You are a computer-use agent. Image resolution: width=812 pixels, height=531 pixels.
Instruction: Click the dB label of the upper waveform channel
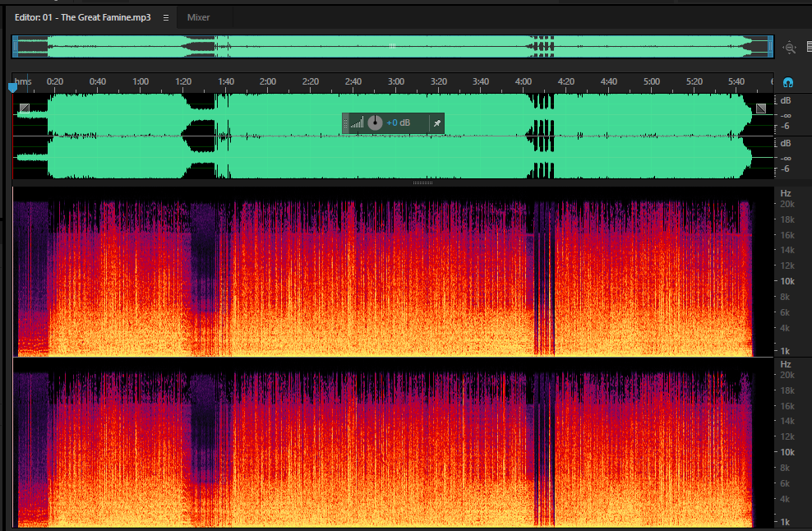coord(786,100)
